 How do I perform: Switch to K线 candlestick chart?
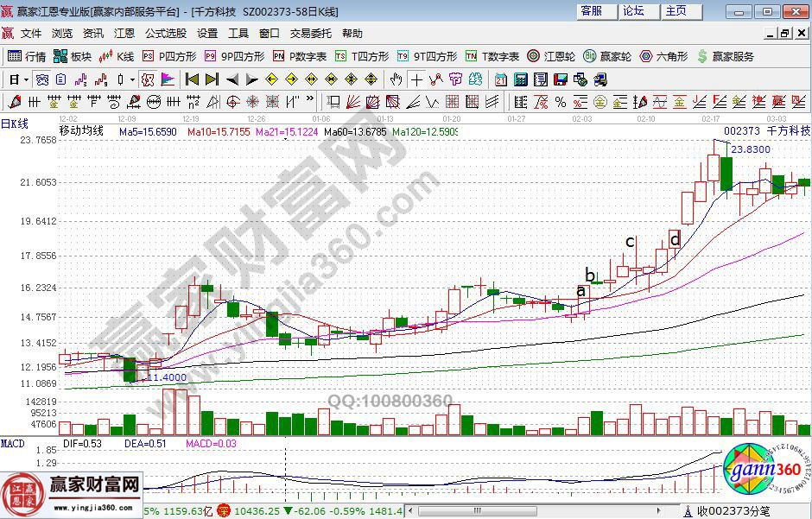[117, 57]
